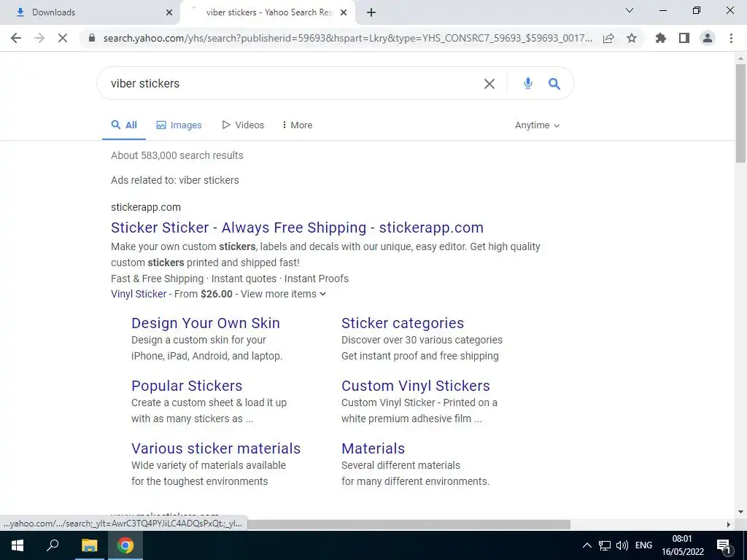Open the network status tray icon
Screen dimensions: 747x560
605,545
